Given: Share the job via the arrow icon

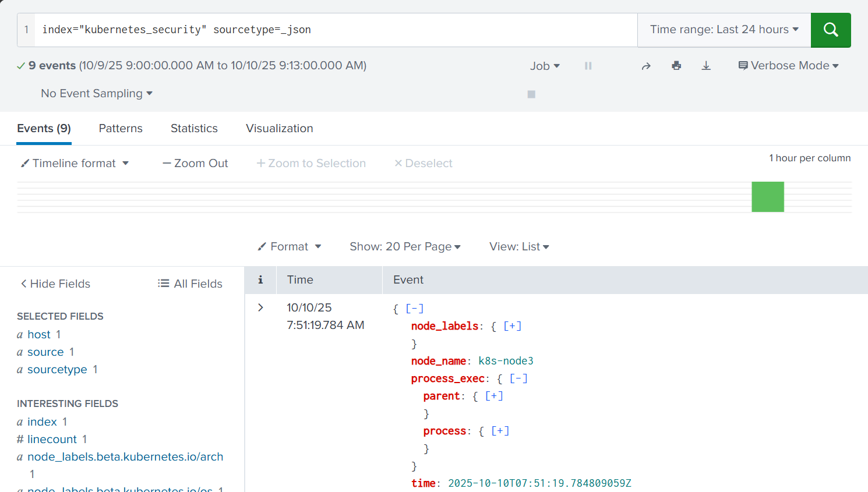Looking at the screenshot, I should (646, 66).
